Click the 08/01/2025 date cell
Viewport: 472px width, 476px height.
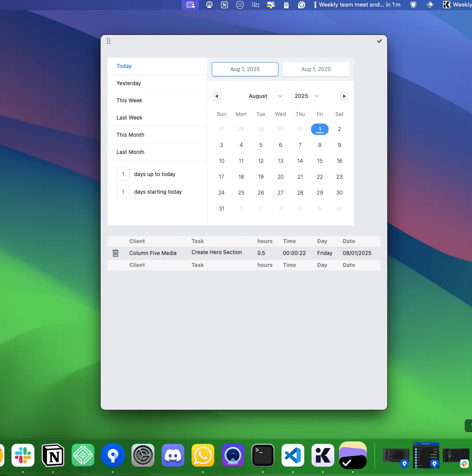(x=357, y=253)
